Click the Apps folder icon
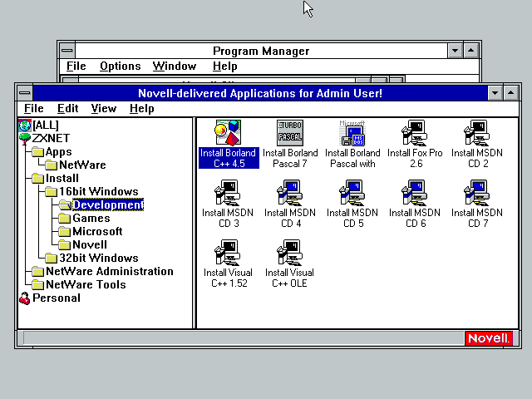The width and height of the screenshot is (532, 399). point(38,152)
